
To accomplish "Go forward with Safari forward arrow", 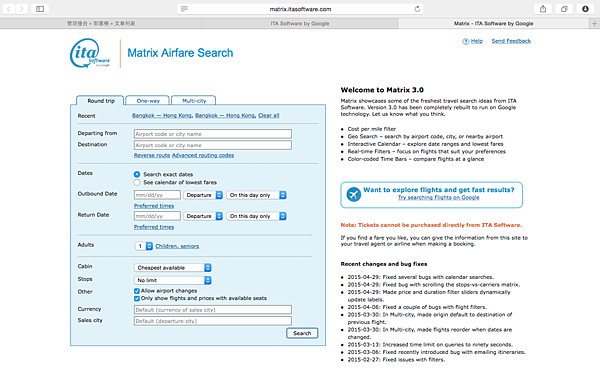I will pos(22,8).
